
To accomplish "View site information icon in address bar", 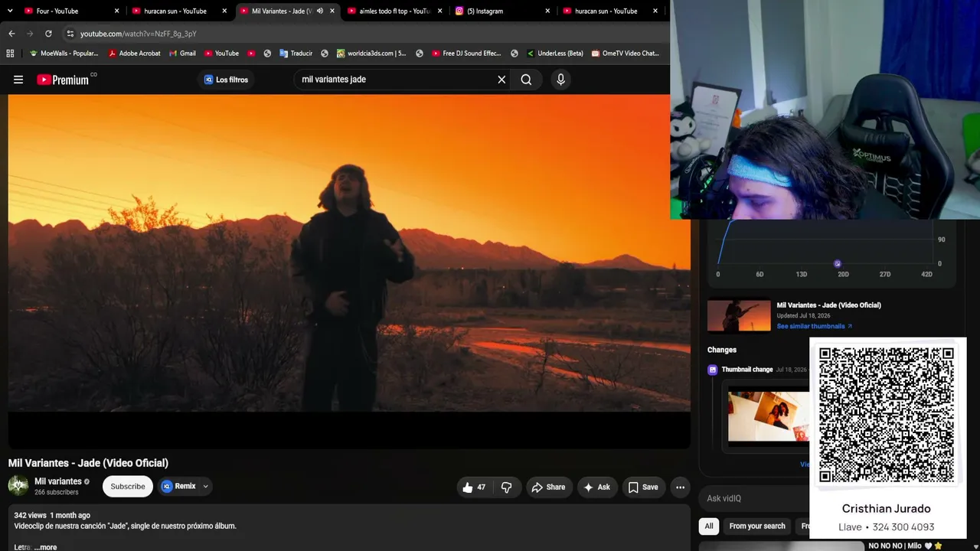I will click(x=70, y=34).
